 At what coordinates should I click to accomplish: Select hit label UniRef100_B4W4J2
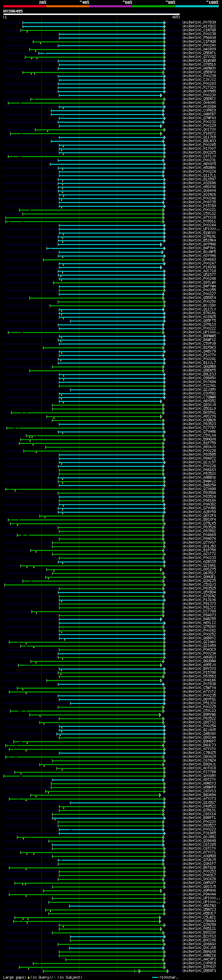pyautogui.click(x=199, y=481)
